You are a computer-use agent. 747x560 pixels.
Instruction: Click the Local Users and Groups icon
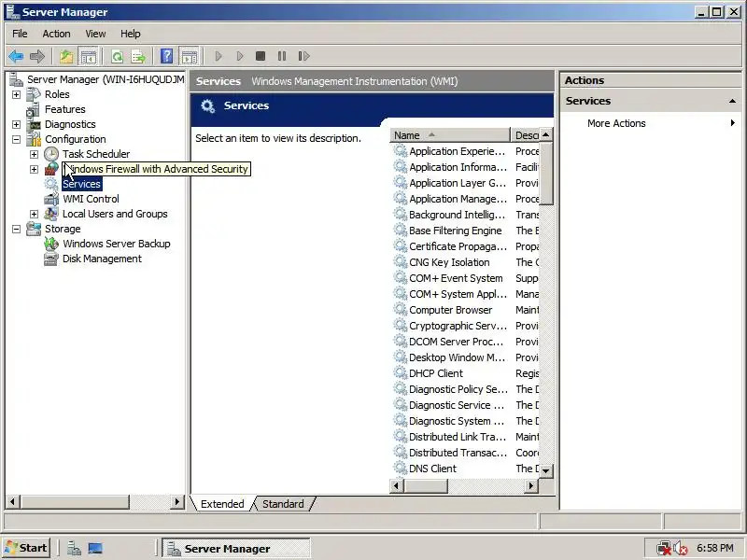(x=51, y=214)
